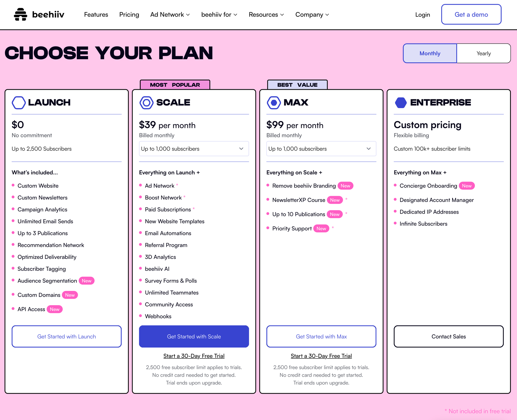Click Login link in navigation
The height and width of the screenshot is (420, 517).
coord(422,14)
